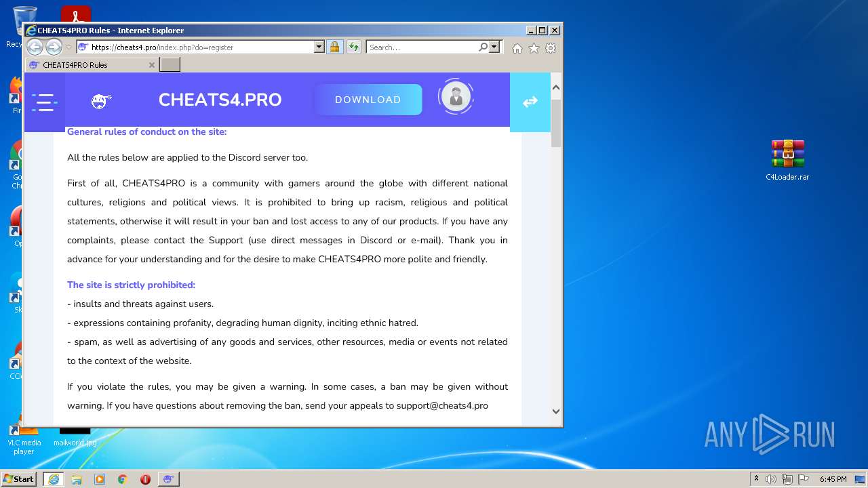Open the user avatar profile icon
The height and width of the screenshot is (488, 868).
456,98
